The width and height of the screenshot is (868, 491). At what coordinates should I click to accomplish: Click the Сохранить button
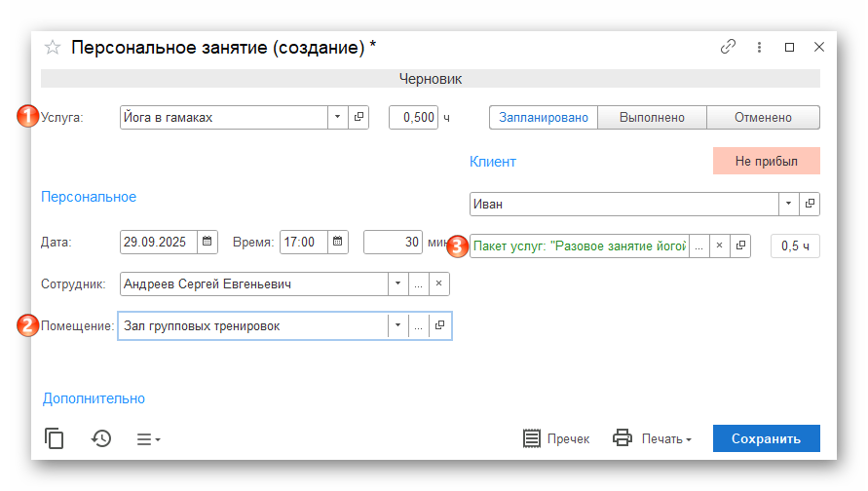pos(766,438)
